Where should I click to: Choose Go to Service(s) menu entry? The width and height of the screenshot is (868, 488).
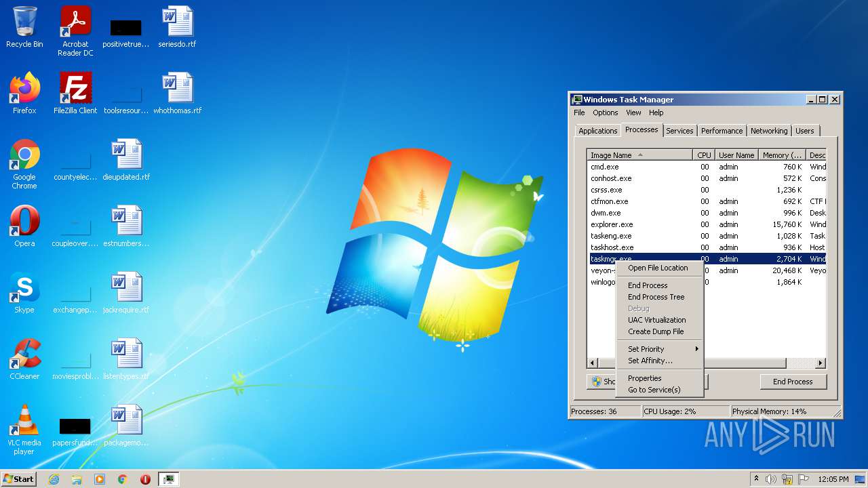click(659, 390)
